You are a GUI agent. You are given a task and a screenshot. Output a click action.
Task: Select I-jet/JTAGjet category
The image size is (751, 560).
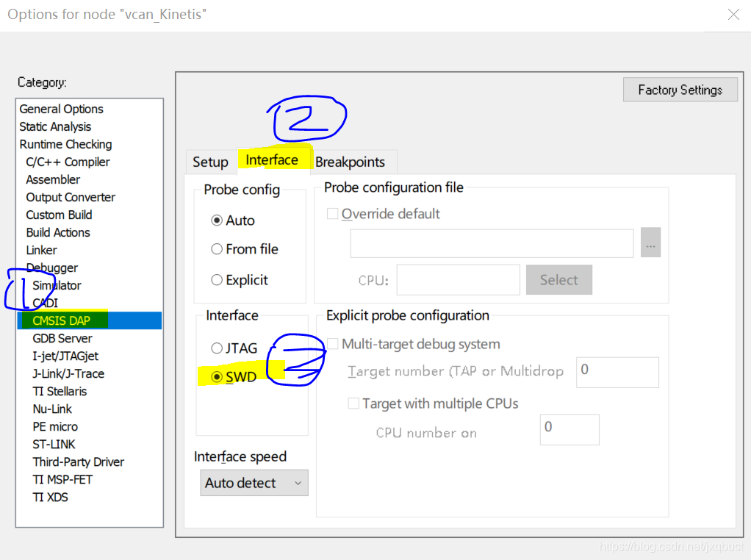tap(65, 356)
